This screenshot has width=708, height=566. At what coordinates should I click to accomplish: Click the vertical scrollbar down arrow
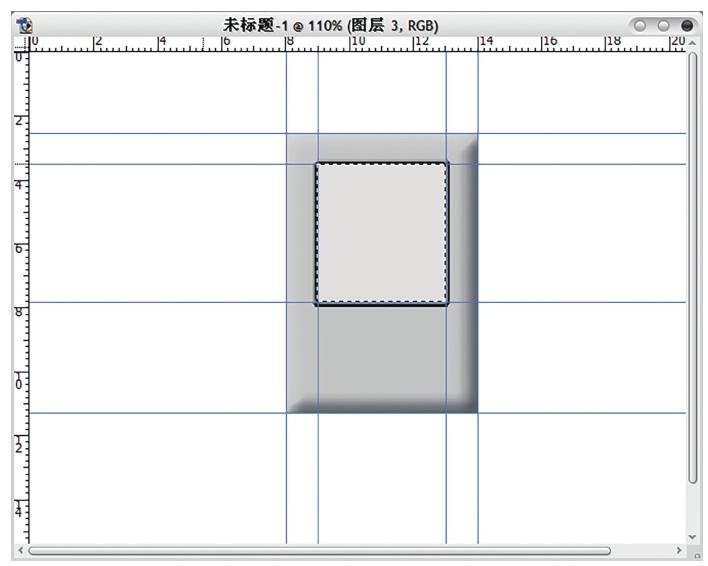click(692, 537)
